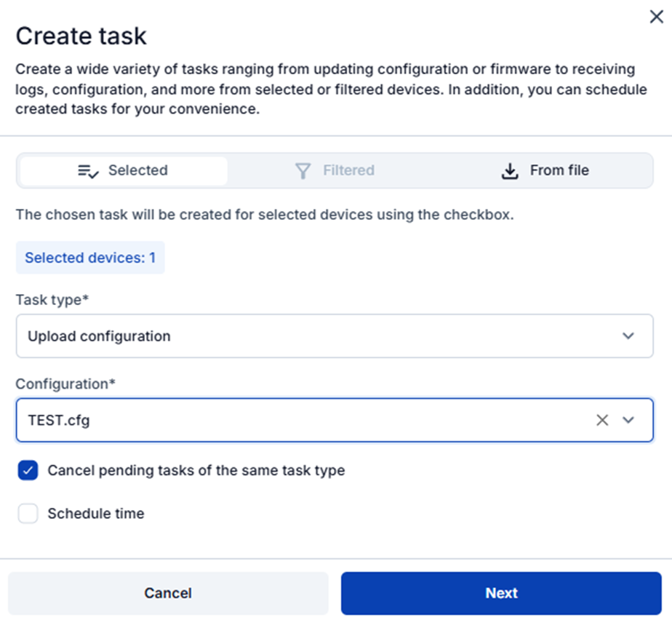Click the Configuration field showing TEST.cfg
This screenshot has height=623, width=672.
point(291,420)
